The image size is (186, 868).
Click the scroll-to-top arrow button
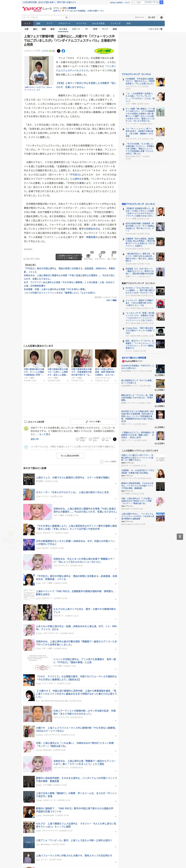coord(180,536)
